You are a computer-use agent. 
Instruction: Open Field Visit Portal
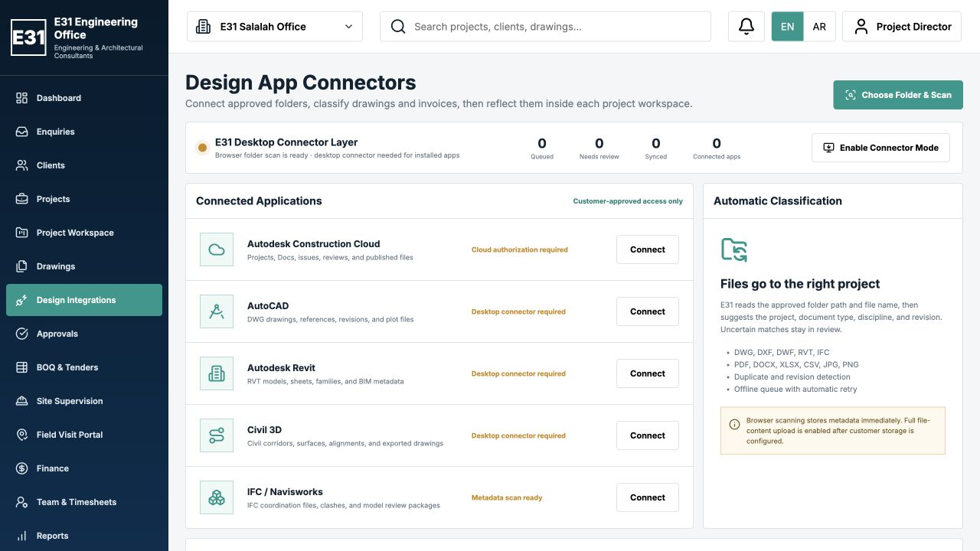pos(84,435)
